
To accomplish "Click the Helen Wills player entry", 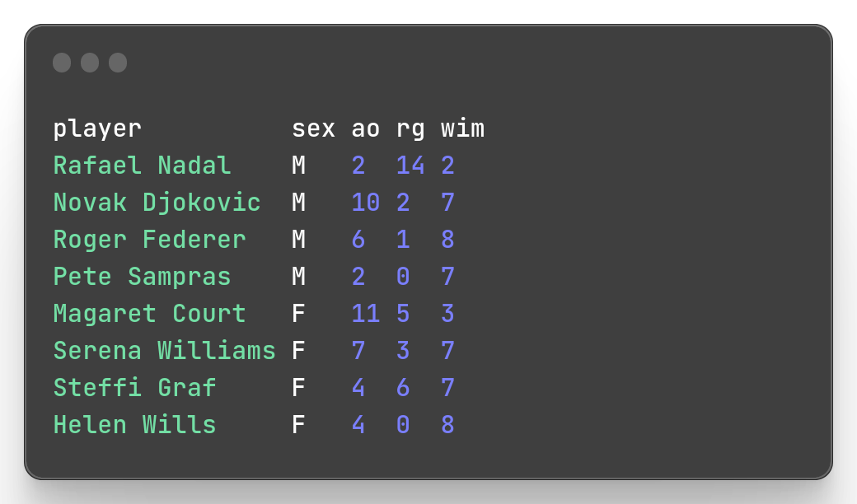I will (x=134, y=425).
